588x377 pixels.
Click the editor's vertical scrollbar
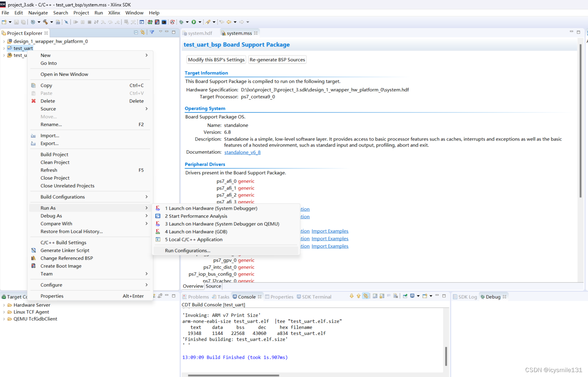tap(580, 120)
